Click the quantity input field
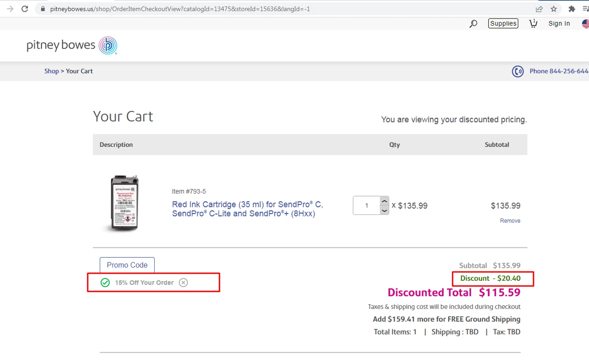 (x=366, y=206)
